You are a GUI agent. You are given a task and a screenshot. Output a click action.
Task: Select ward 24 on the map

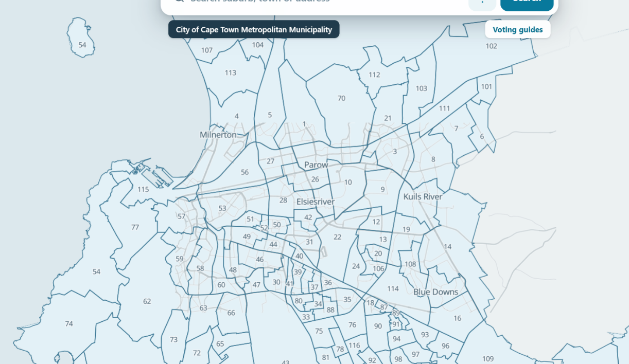356,266
